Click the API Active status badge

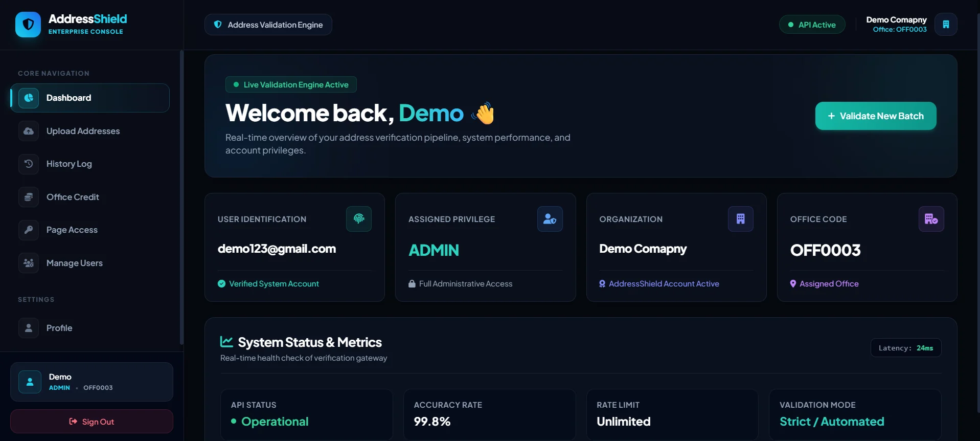point(812,25)
